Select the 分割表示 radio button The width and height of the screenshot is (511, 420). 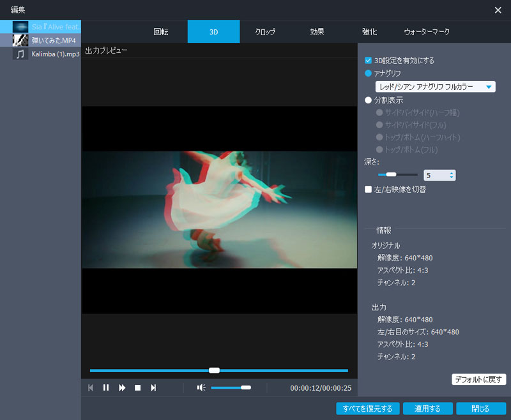coord(368,100)
